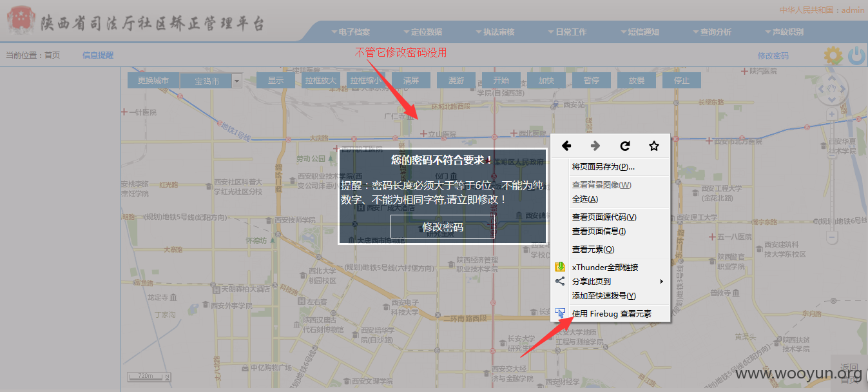Select 添加至快速拨号 menu entry

[610, 296]
